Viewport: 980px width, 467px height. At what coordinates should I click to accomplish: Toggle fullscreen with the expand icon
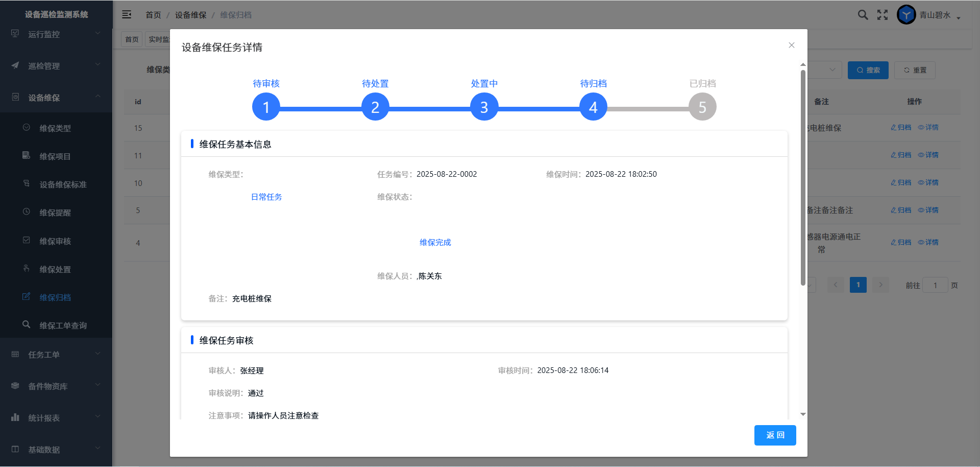pos(883,15)
